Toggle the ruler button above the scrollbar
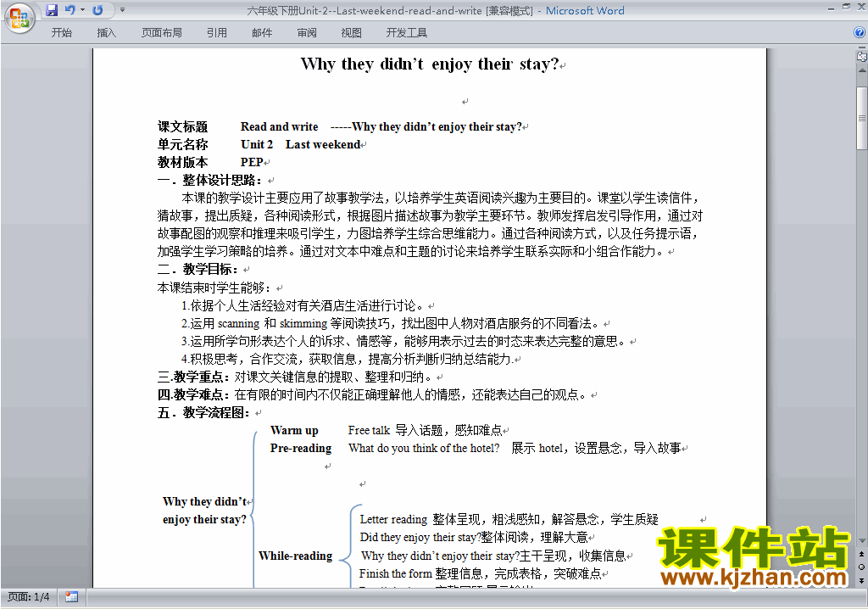This screenshot has width=868, height=609. click(x=861, y=56)
